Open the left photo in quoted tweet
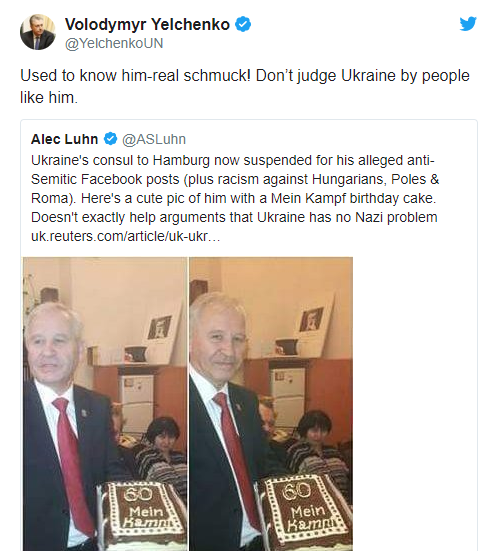This screenshot has width=490, height=551. (105, 404)
